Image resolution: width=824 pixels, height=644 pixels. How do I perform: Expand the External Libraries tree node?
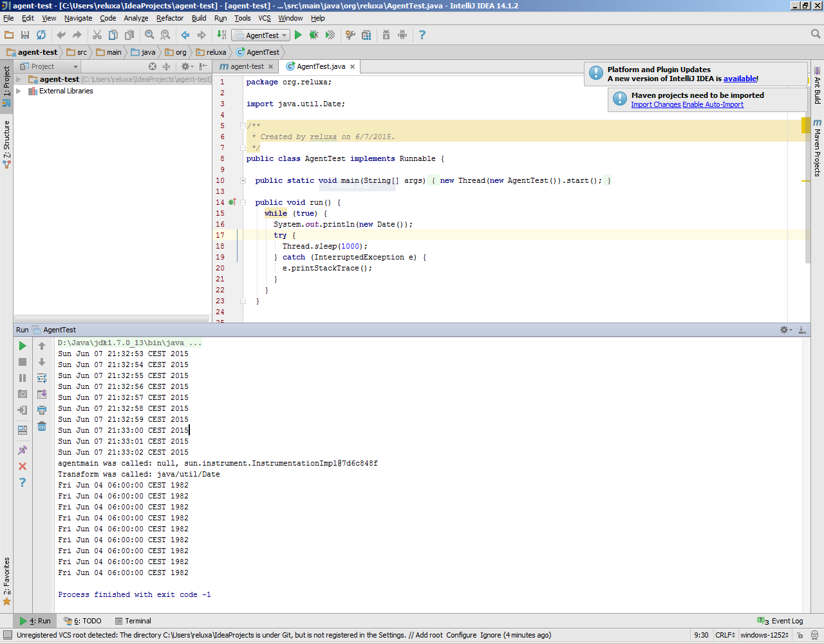[x=19, y=91]
